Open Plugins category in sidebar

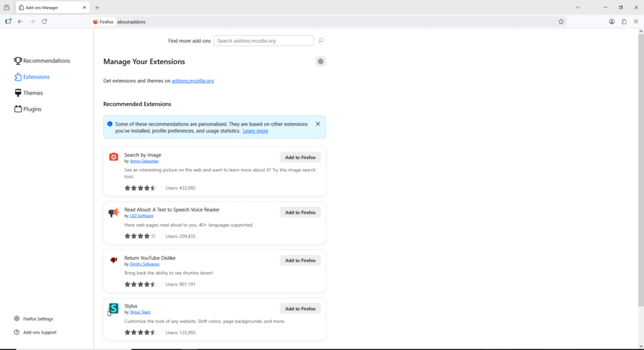point(28,109)
